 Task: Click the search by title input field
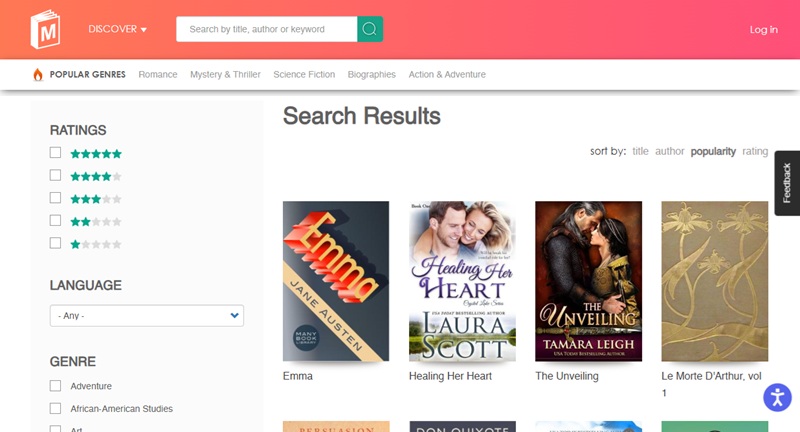(x=266, y=29)
